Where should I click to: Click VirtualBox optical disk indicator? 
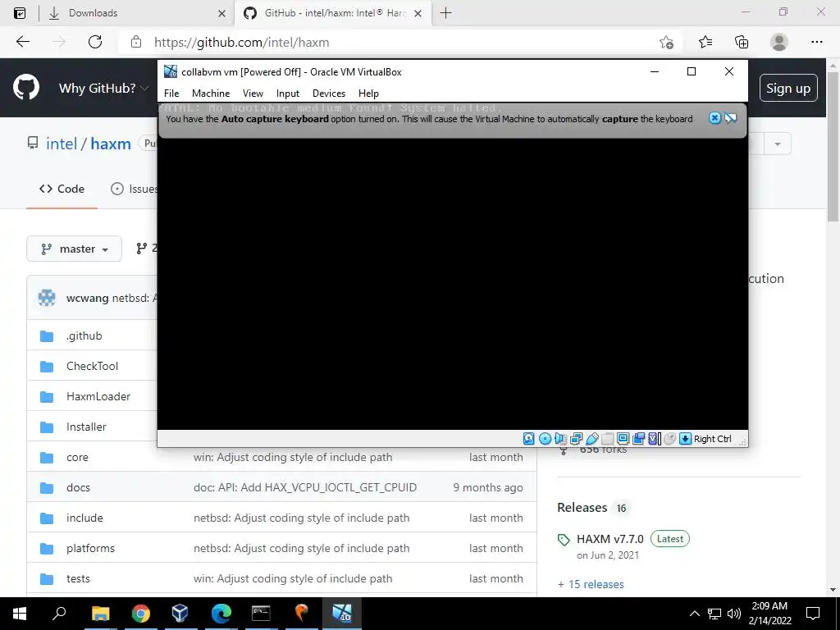pyautogui.click(x=545, y=439)
